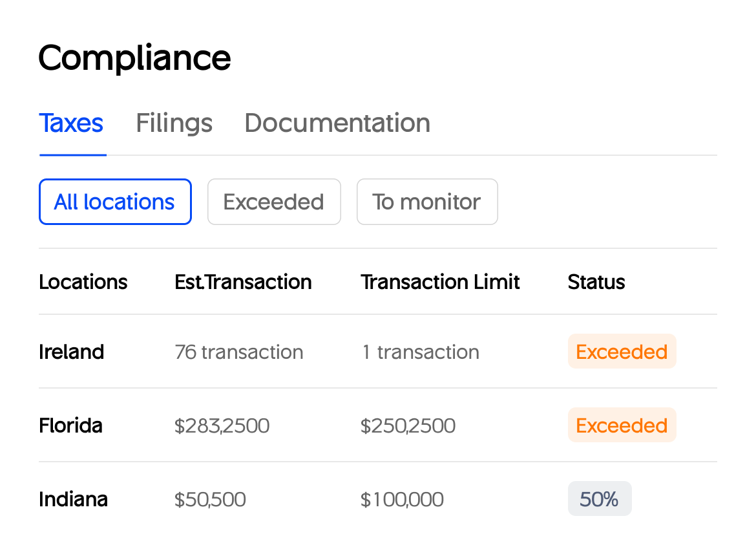Select the Ireland location row
The width and height of the screenshot is (756, 547).
point(378,352)
